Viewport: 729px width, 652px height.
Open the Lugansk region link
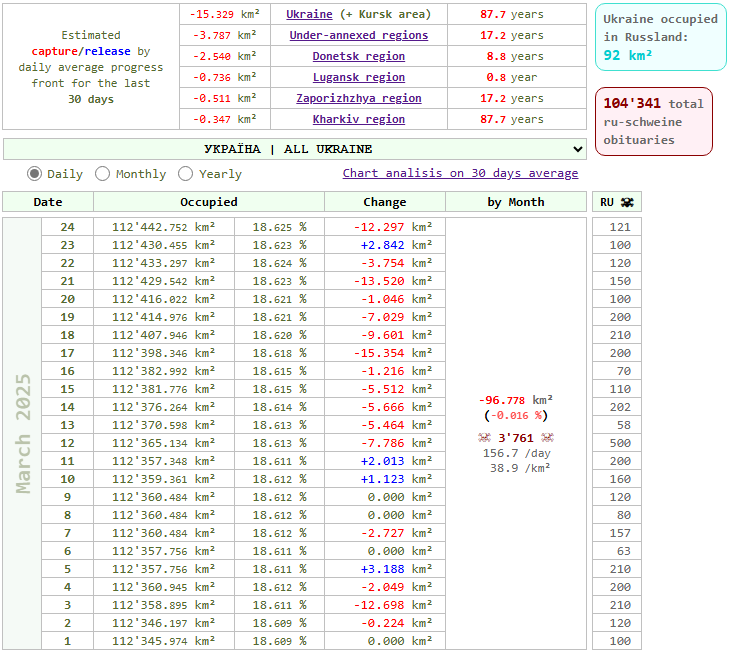click(358, 77)
